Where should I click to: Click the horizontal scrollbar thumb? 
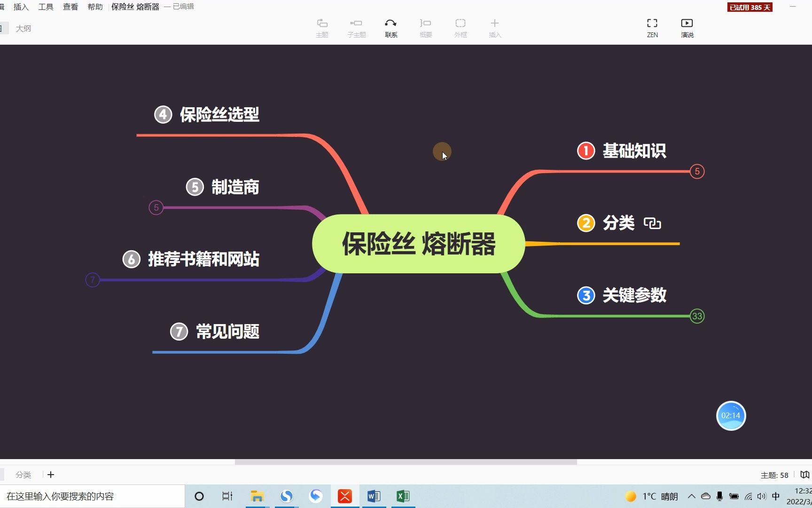pos(406,462)
